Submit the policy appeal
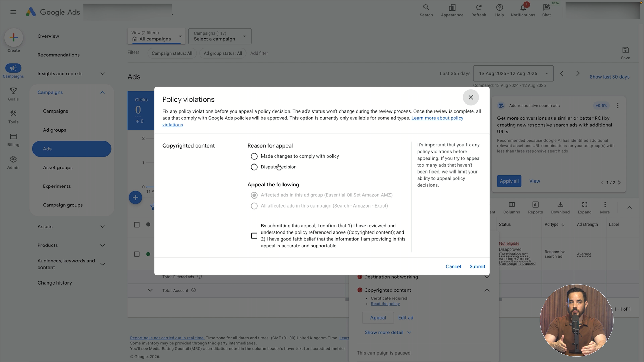 point(477,266)
